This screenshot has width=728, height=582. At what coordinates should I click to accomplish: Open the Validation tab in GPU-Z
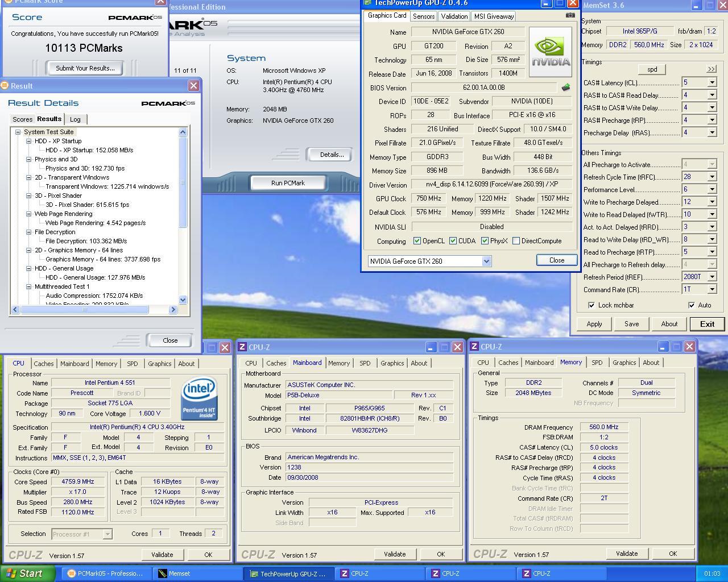pos(454,16)
